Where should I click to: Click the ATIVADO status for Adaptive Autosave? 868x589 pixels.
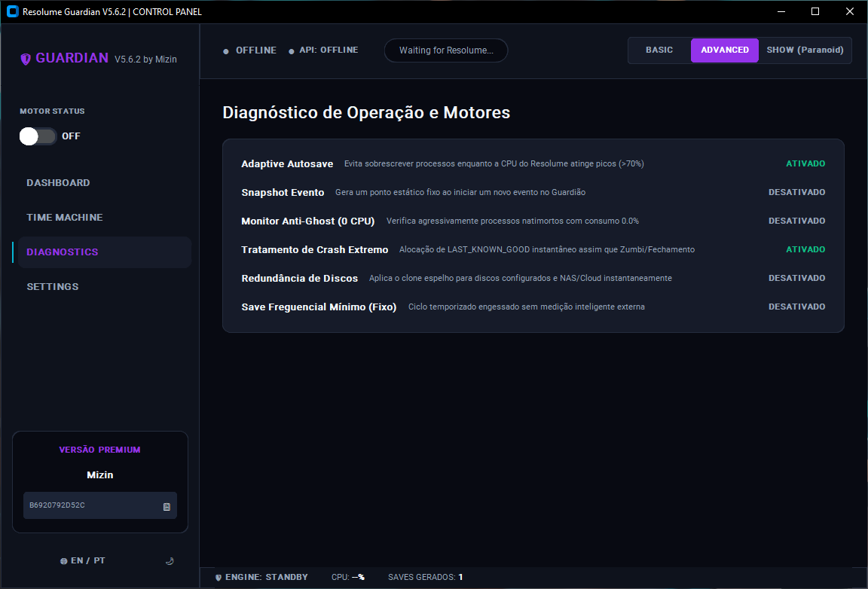pyautogui.click(x=805, y=164)
